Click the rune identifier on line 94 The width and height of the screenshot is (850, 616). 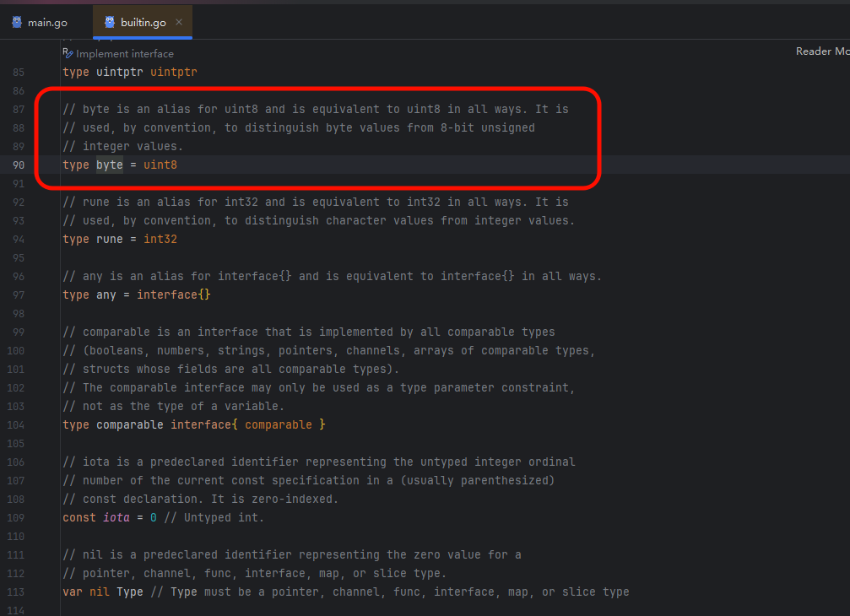click(x=110, y=239)
